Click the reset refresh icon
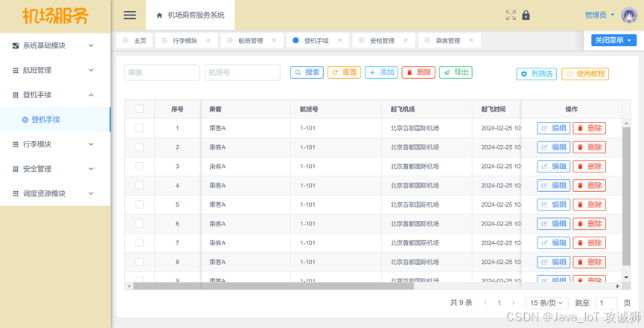Screen dimensions: 644x328 335,73
